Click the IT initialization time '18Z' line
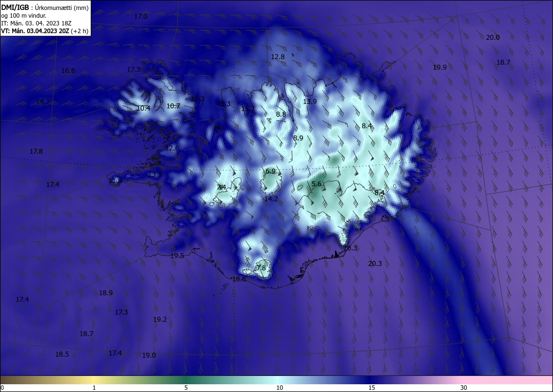The height and width of the screenshot is (392, 553). click(36, 23)
